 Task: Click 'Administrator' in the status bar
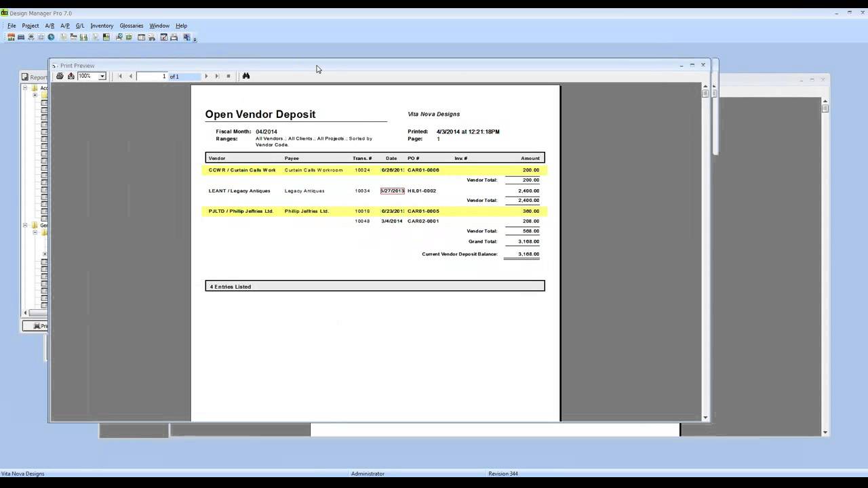(x=368, y=474)
